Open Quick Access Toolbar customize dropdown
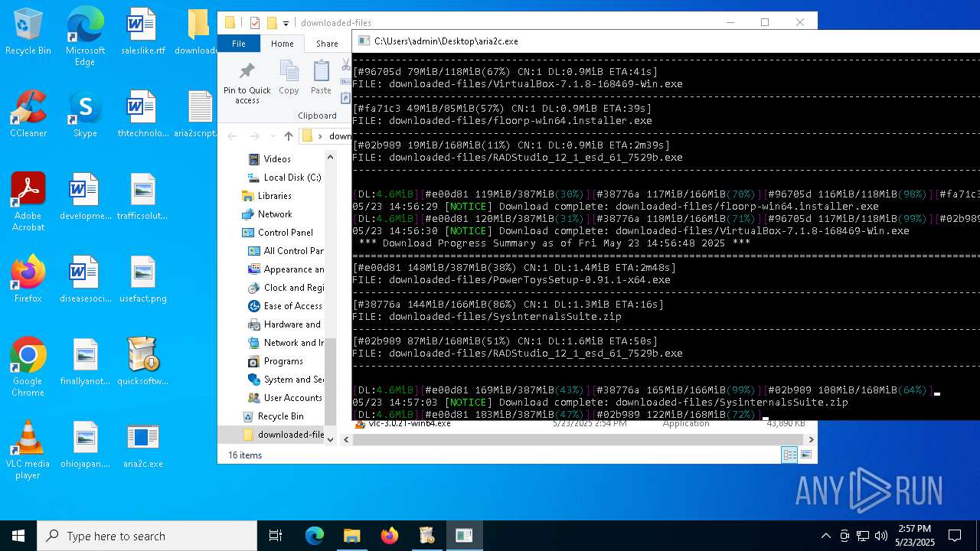This screenshot has width=980, height=551. click(x=286, y=23)
